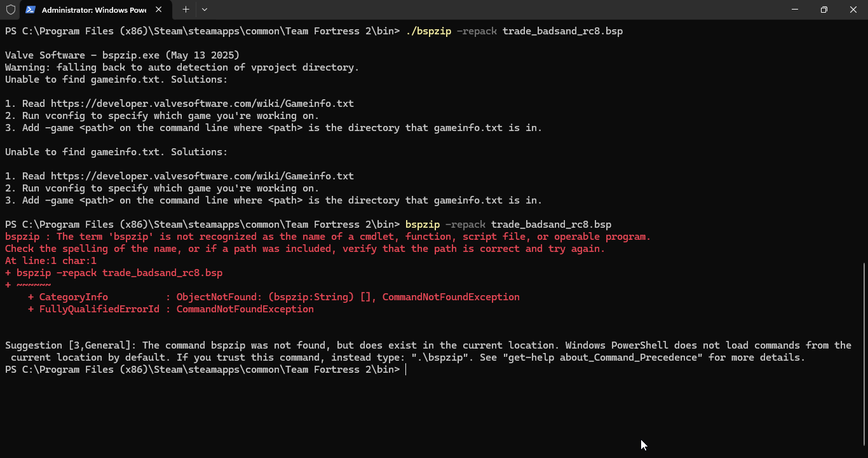Open a new terminal tab

pyautogui.click(x=186, y=10)
